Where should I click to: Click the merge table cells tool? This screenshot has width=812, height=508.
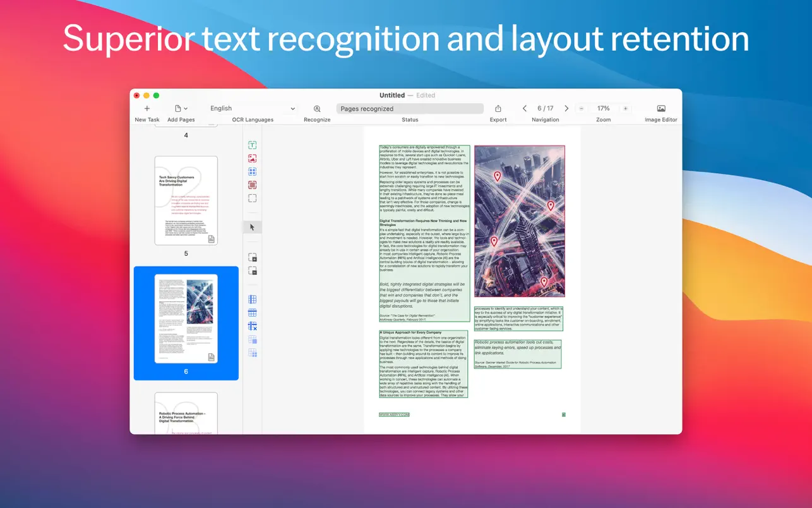[252, 340]
